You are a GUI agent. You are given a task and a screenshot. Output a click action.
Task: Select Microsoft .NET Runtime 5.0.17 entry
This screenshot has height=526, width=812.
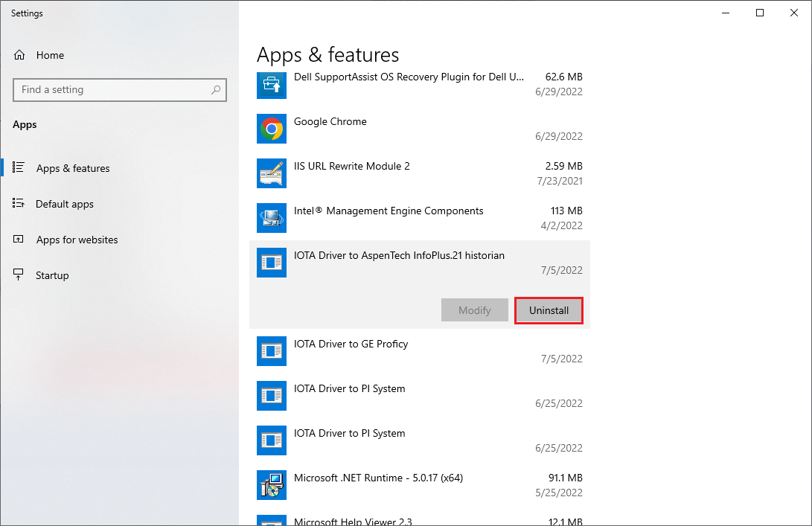(x=420, y=485)
